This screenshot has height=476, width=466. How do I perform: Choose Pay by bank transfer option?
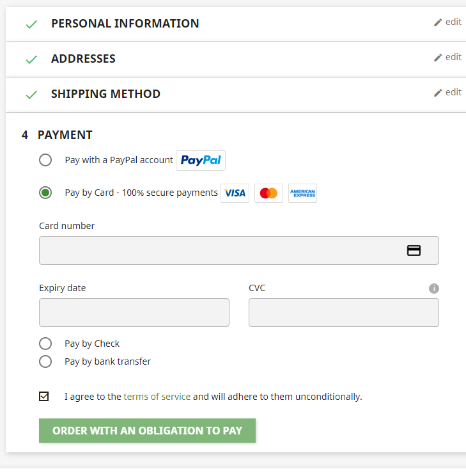pyautogui.click(x=45, y=361)
